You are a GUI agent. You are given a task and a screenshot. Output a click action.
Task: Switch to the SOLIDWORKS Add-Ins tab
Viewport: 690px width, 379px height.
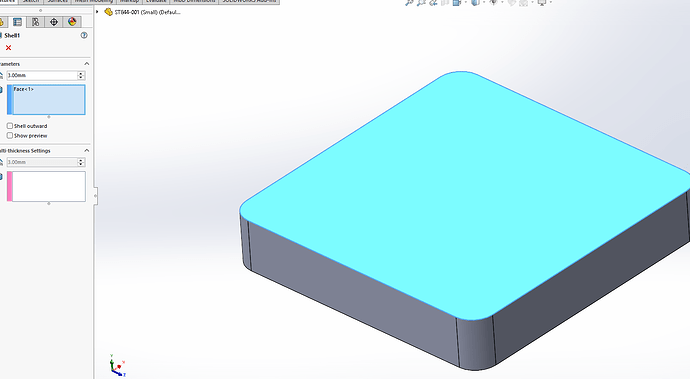click(x=249, y=1)
